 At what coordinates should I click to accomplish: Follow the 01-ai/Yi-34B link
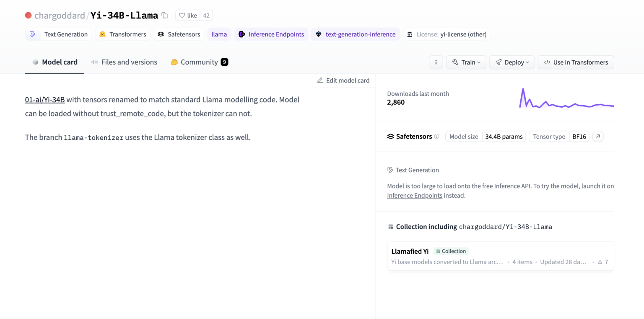(44, 100)
